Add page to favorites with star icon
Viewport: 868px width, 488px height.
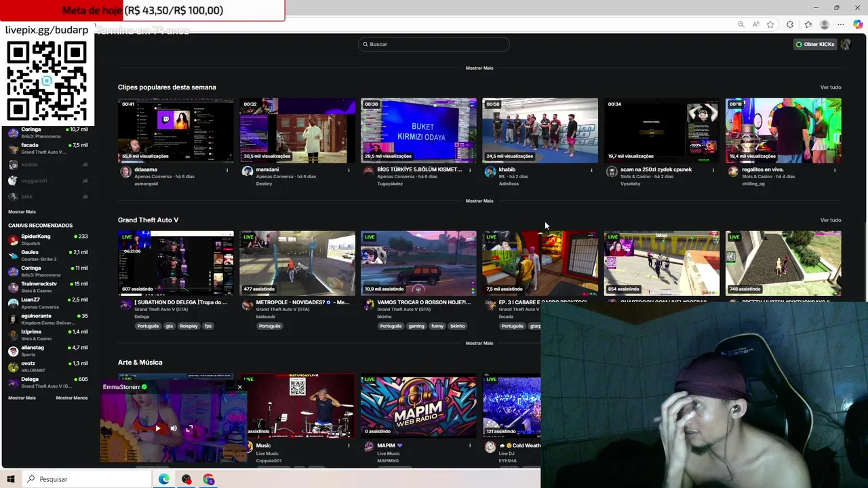[x=770, y=24]
